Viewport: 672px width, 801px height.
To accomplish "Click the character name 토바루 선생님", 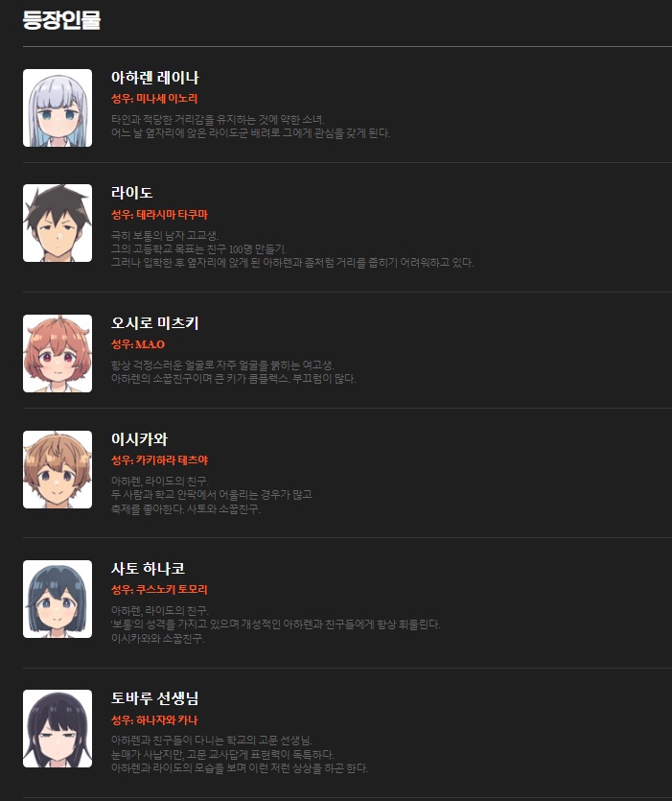I will 155,697.
